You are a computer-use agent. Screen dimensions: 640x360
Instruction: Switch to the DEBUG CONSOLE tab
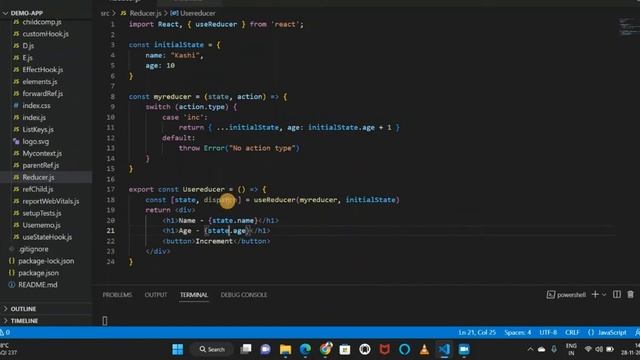(x=244, y=295)
